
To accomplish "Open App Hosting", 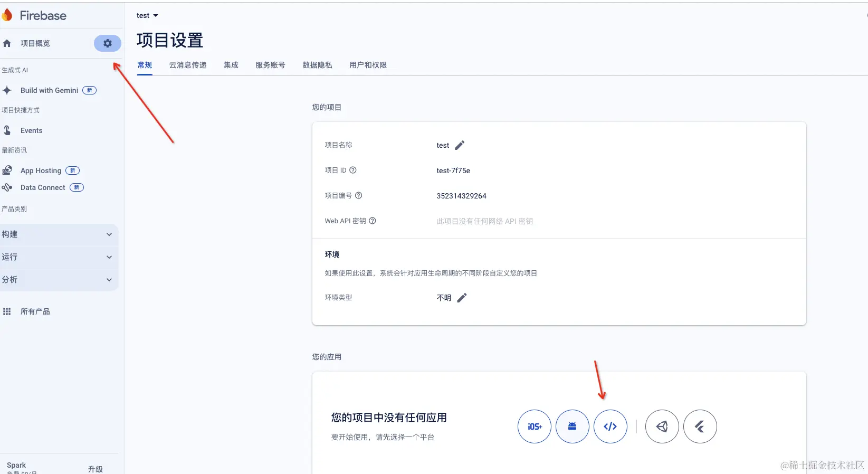I will click(x=41, y=170).
